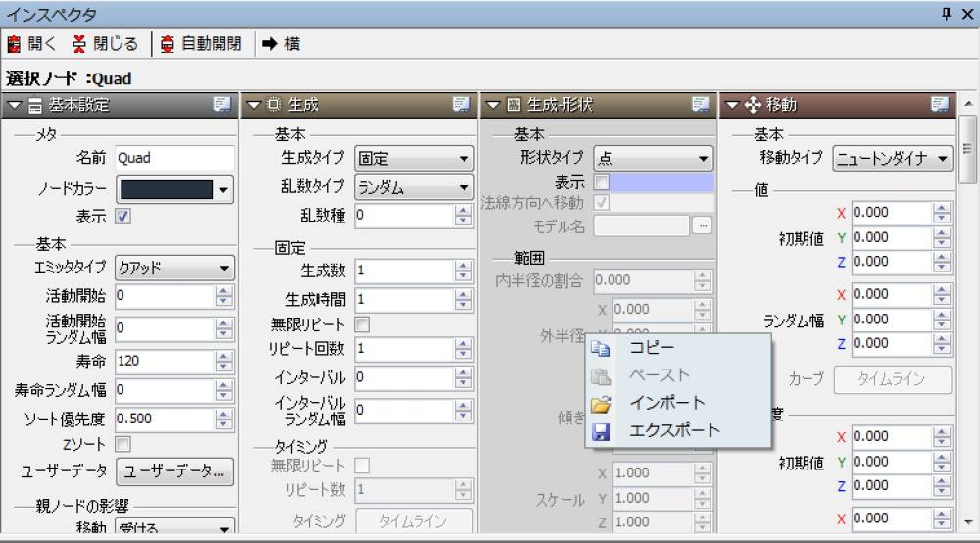This screenshot has height=543, width=980.
Task: Pin the インスペクタ panel with pin icon
Action: tap(947, 13)
